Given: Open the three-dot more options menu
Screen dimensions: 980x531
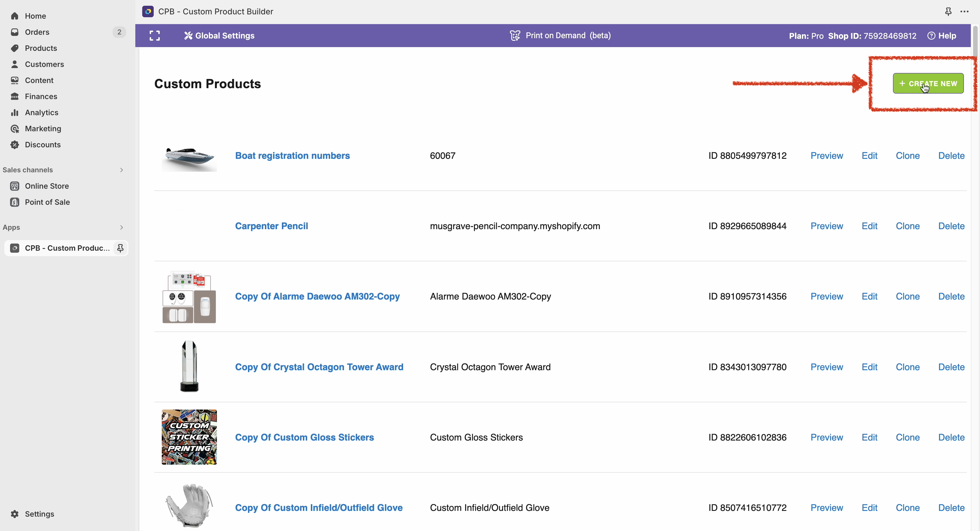Looking at the screenshot, I should (964, 11).
